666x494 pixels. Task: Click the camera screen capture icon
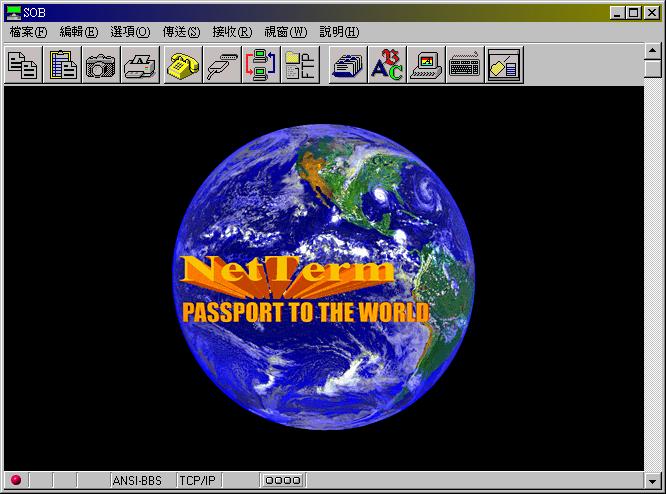(101, 65)
